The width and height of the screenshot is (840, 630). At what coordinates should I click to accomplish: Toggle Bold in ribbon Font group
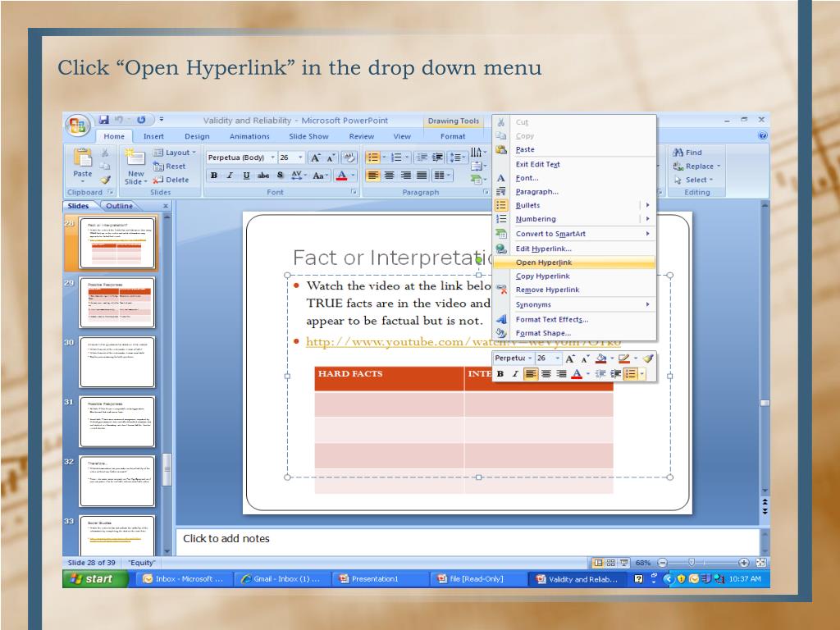point(214,176)
